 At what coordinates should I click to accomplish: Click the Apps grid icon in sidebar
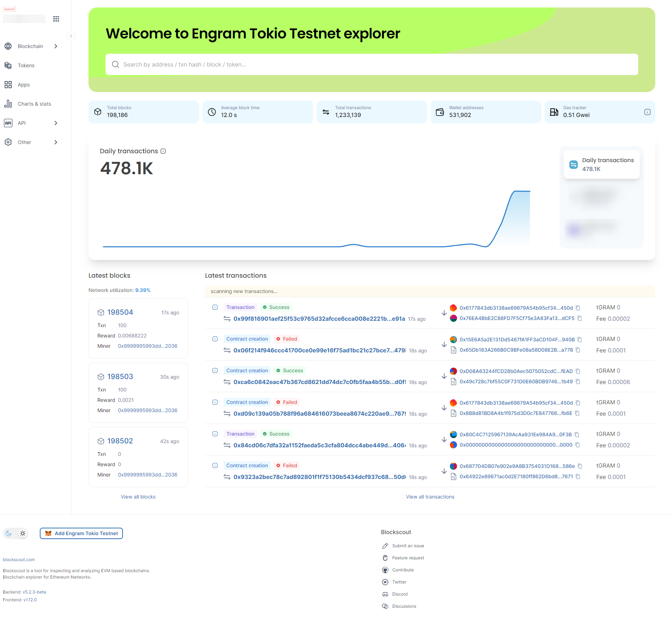pyautogui.click(x=8, y=85)
